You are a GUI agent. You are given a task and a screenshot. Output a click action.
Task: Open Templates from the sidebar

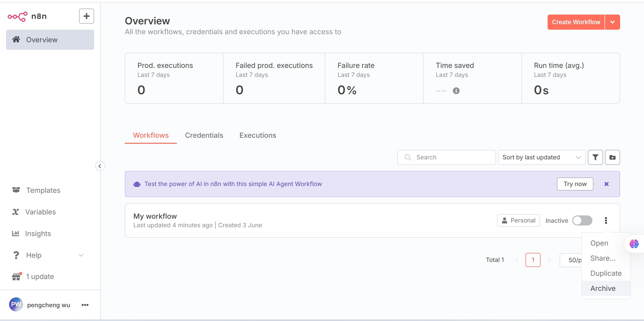[43, 190]
